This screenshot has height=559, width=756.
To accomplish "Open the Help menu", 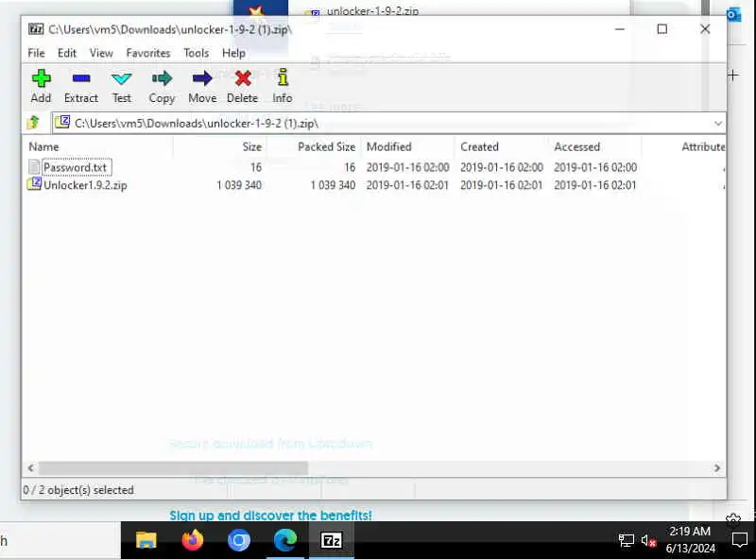I will click(x=233, y=53).
